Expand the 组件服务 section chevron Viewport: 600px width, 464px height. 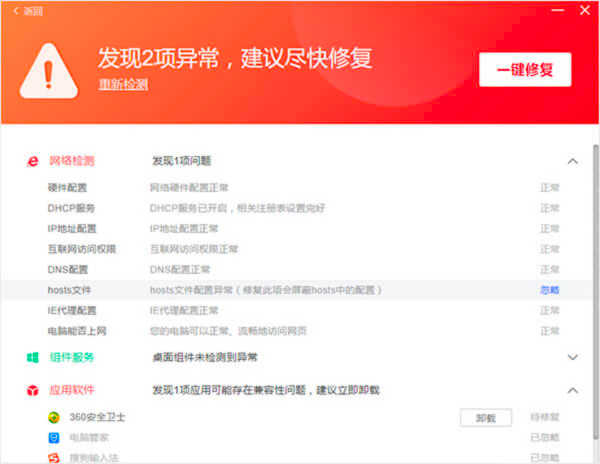click(572, 358)
